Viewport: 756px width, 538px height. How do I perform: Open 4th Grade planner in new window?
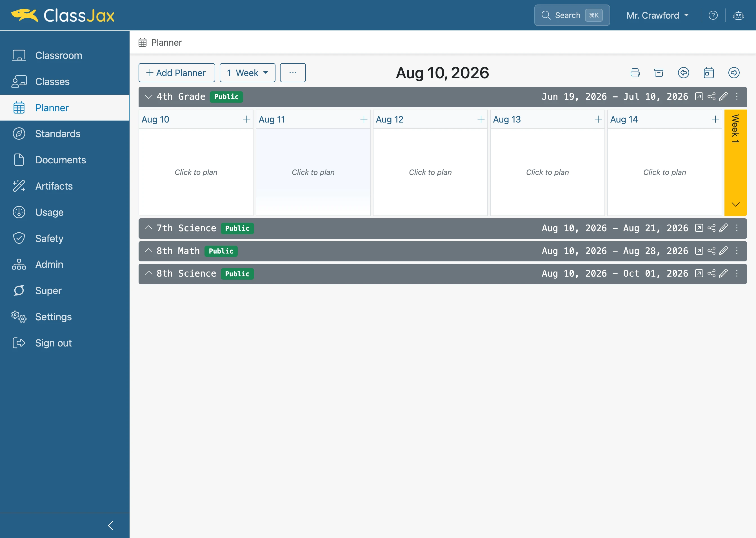(x=699, y=96)
